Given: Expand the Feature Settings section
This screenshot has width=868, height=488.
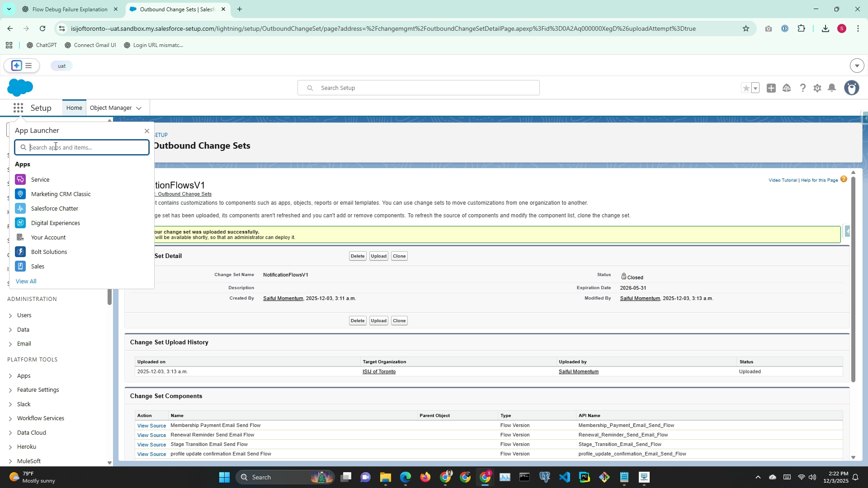Looking at the screenshot, I should (10, 390).
